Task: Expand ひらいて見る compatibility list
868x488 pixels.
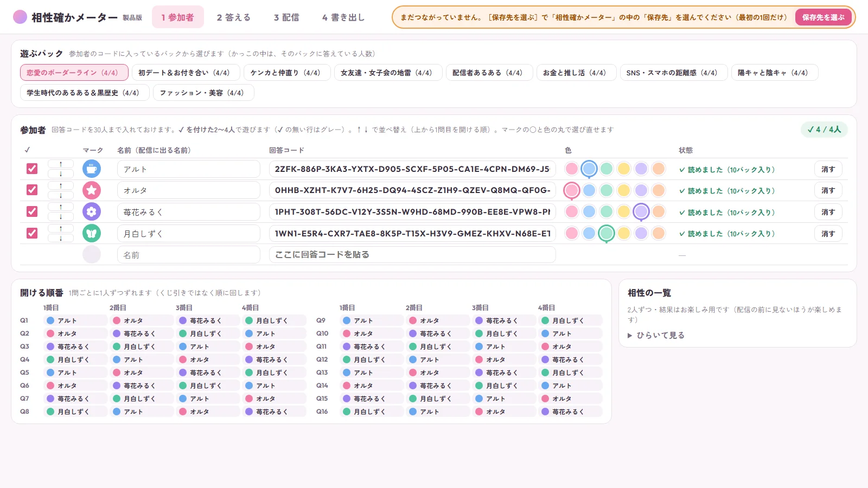Action: [x=656, y=335]
